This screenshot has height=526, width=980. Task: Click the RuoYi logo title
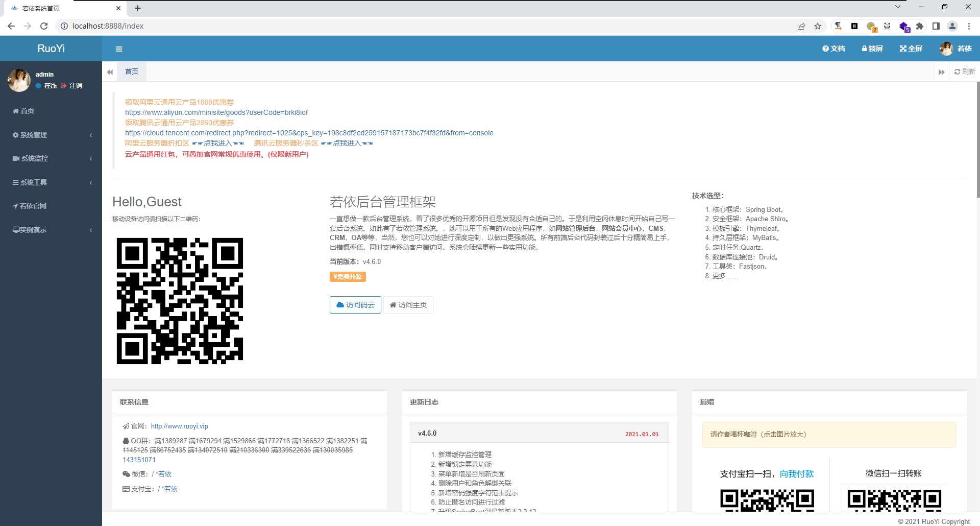coord(51,49)
